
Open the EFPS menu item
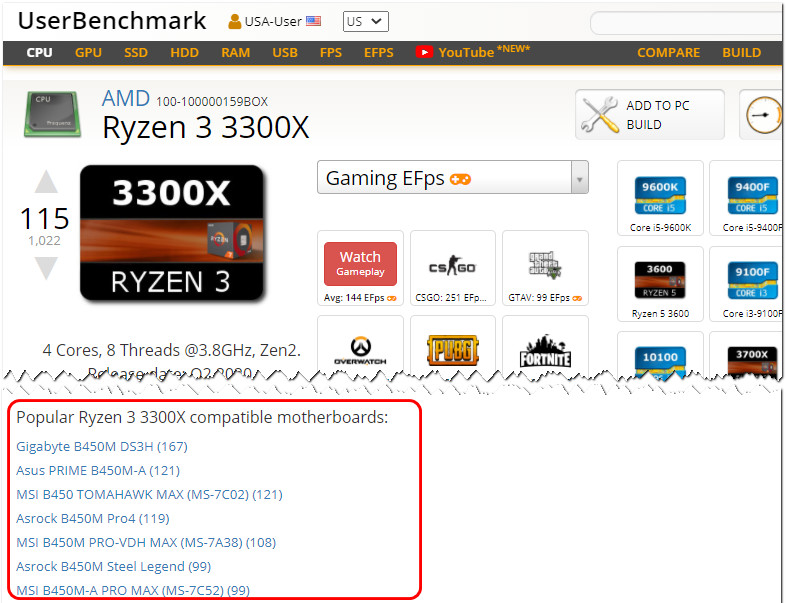(x=378, y=53)
